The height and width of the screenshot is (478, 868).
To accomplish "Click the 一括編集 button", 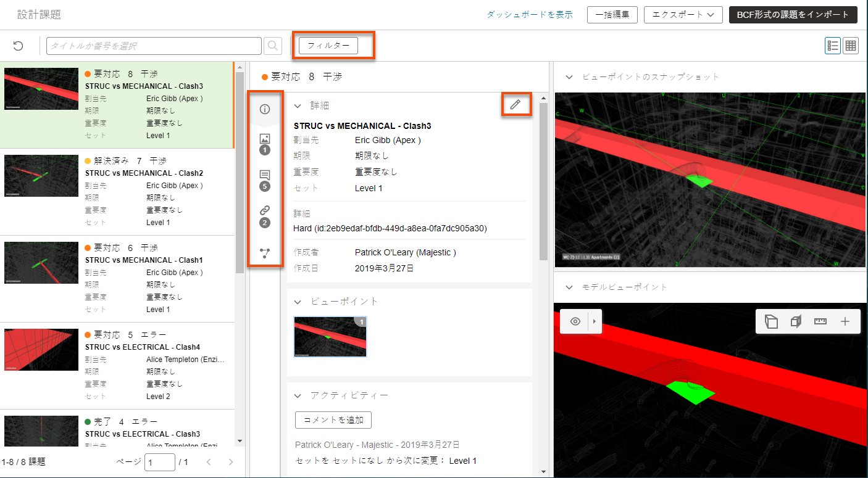I will tap(612, 15).
